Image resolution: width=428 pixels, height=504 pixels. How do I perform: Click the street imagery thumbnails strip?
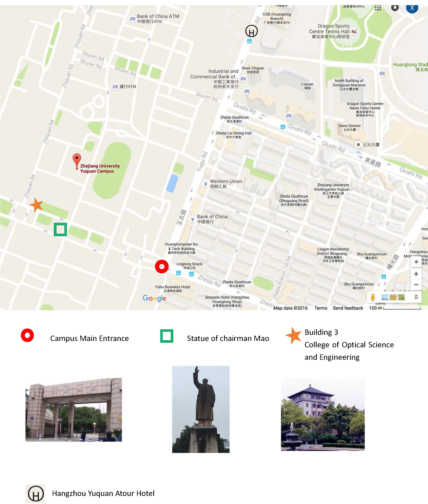point(393,297)
